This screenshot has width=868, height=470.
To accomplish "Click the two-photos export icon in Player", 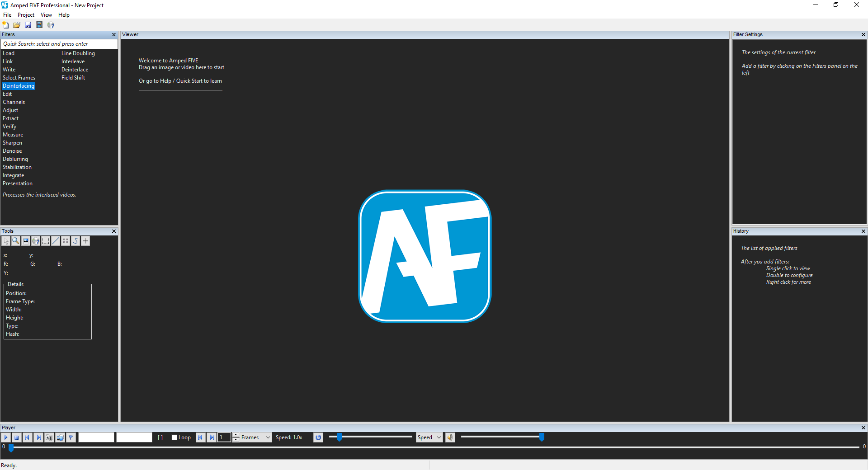I will 60,437.
